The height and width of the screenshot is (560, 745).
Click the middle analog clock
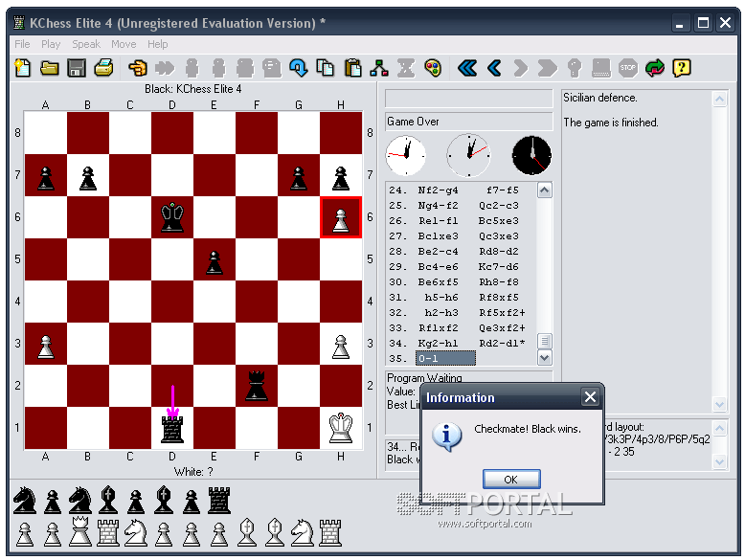468,155
